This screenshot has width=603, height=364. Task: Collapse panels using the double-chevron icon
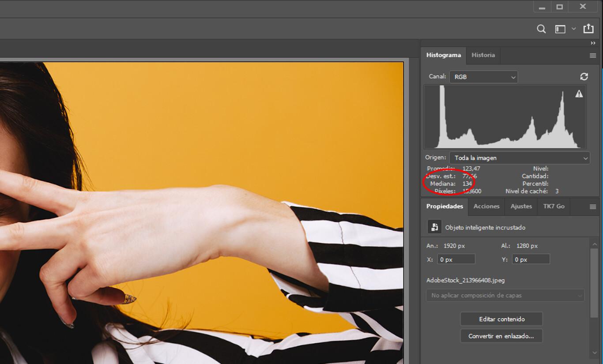(593, 43)
